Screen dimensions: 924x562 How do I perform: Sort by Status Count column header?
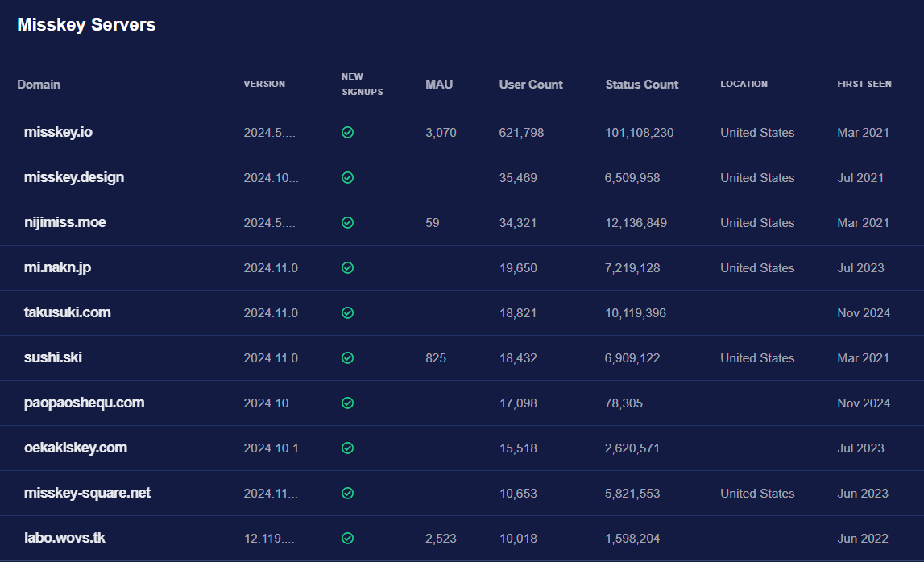642,85
